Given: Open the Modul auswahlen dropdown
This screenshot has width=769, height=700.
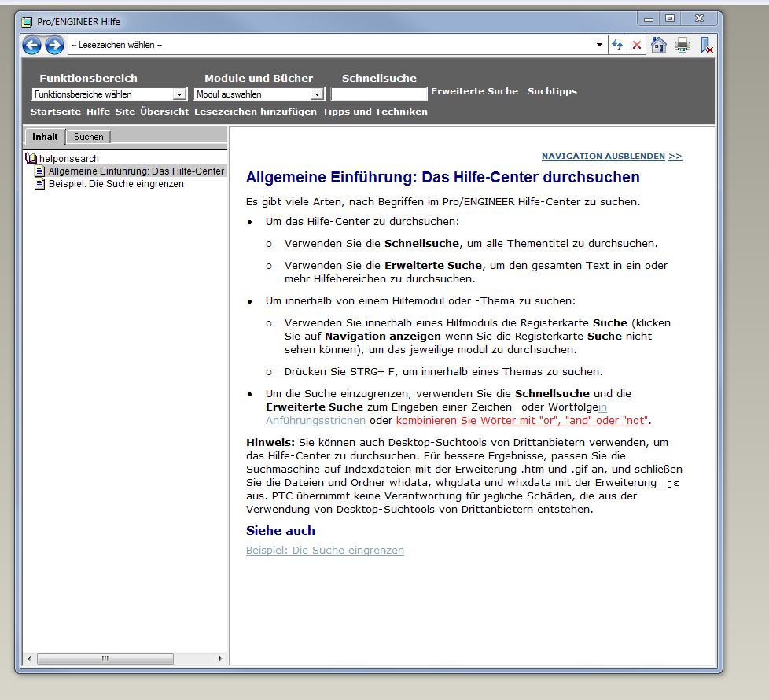Looking at the screenshot, I should (259, 94).
